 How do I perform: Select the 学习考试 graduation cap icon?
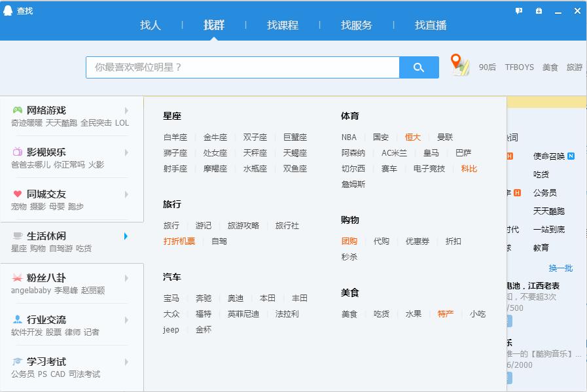click(x=16, y=361)
